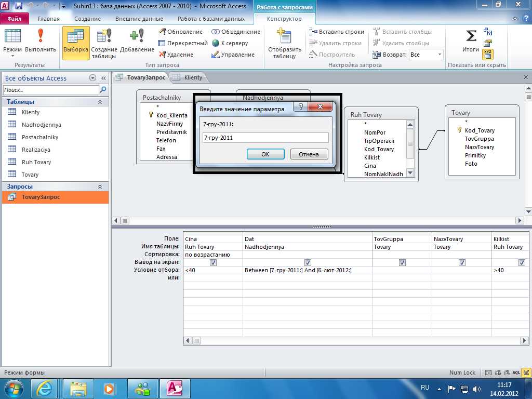Select the Выборка query type

coord(76,43)
